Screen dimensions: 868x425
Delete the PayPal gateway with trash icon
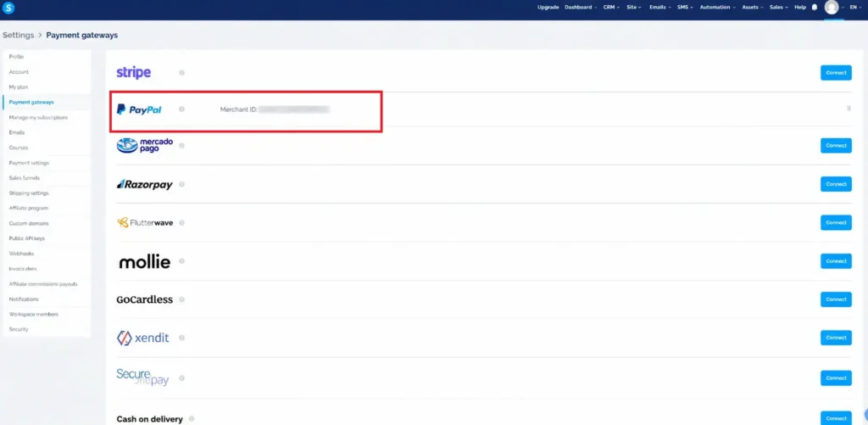(849, 109)
